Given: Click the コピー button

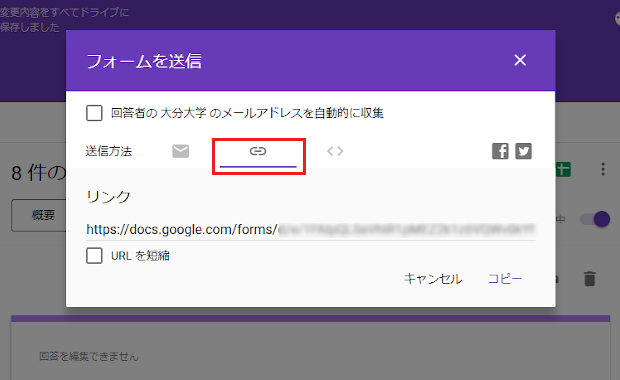Looking at the screenshot, I should tap(505, 279).
